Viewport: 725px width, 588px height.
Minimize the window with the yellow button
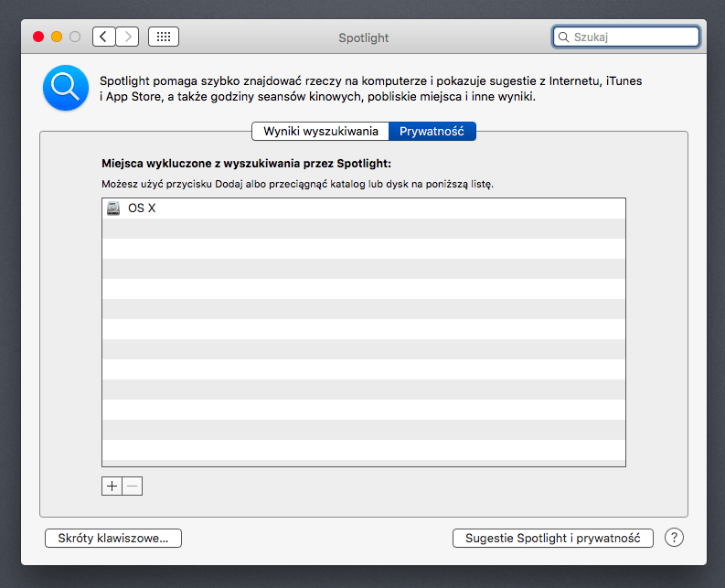(57, 37)
